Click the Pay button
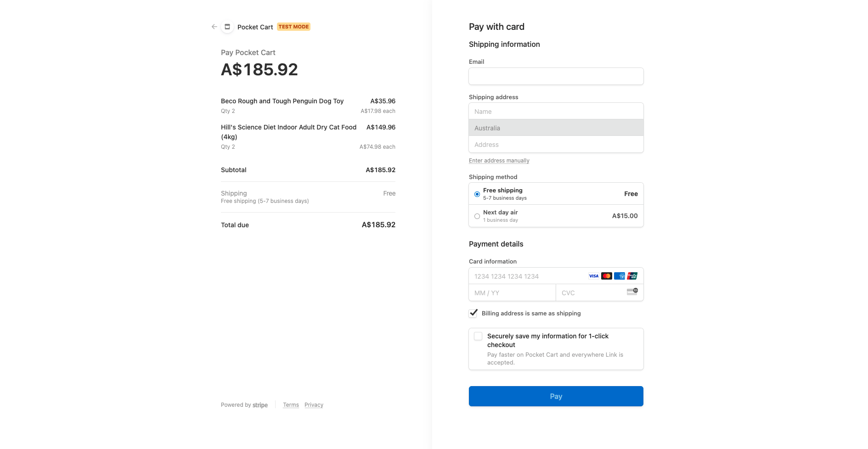 [x=556, y=396]
